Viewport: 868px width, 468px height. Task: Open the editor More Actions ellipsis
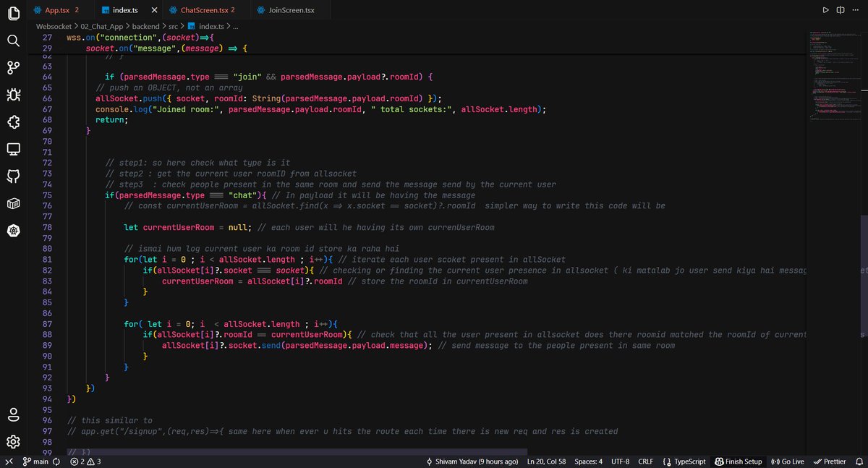click(856, 10)
